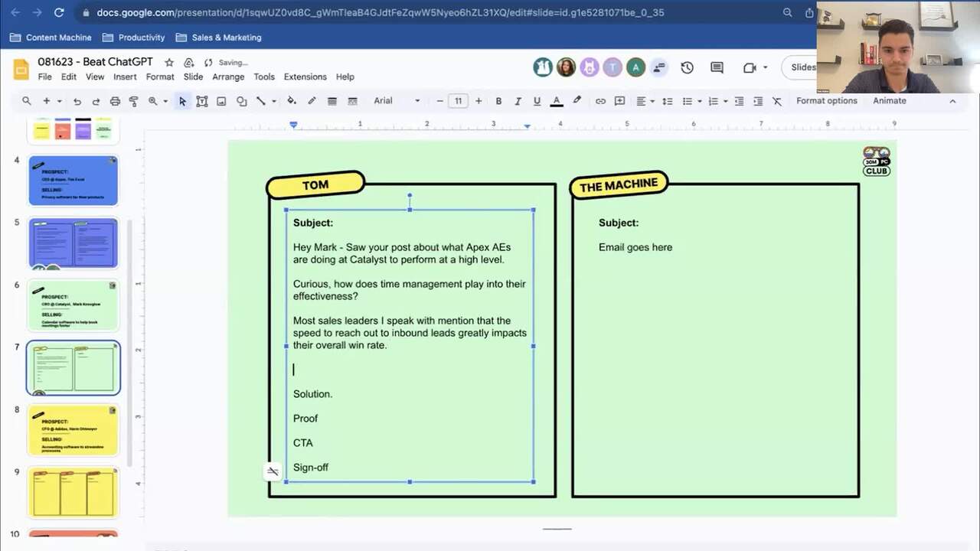Open the new slide layout dropdown arrow
This screenshot has height=551, width=980.
59,101
